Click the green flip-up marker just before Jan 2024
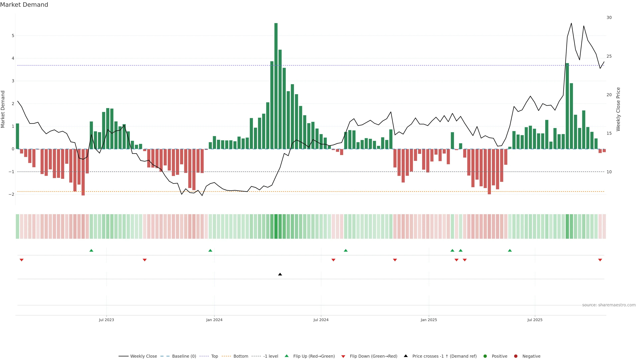 coord(210,251)
